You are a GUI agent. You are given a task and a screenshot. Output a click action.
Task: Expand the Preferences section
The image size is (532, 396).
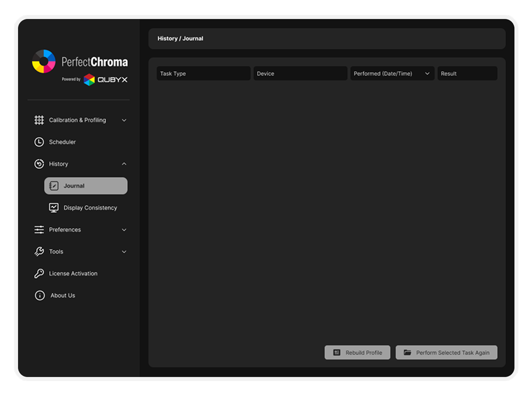coord(124,230)
